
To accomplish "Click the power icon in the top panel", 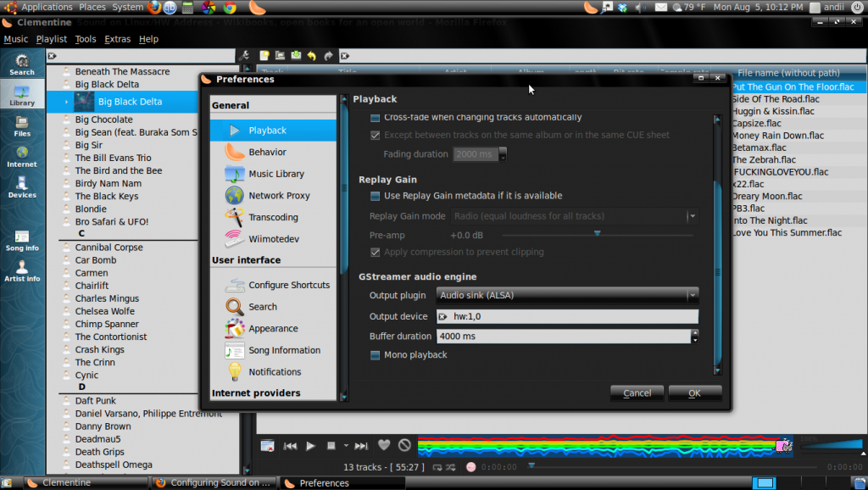I will point(857,7).
